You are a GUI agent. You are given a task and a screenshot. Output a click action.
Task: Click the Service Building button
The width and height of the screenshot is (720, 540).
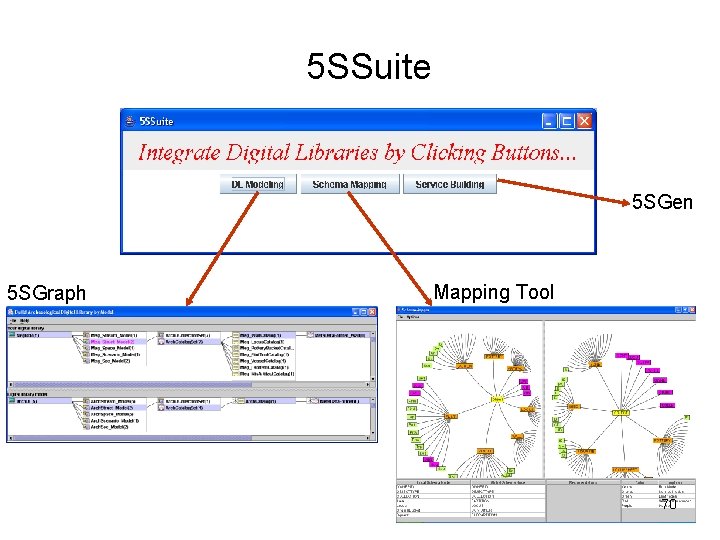click(450, 184)
